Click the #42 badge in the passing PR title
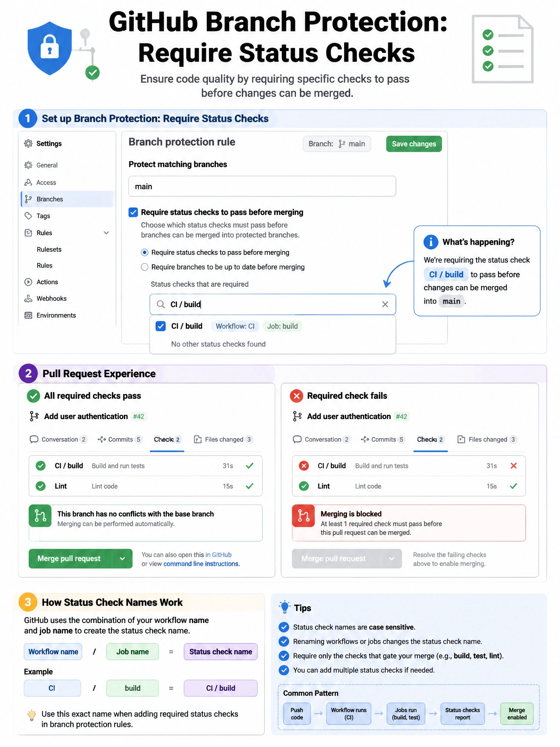This screenshot has height=747, width=560. point(139,416)
